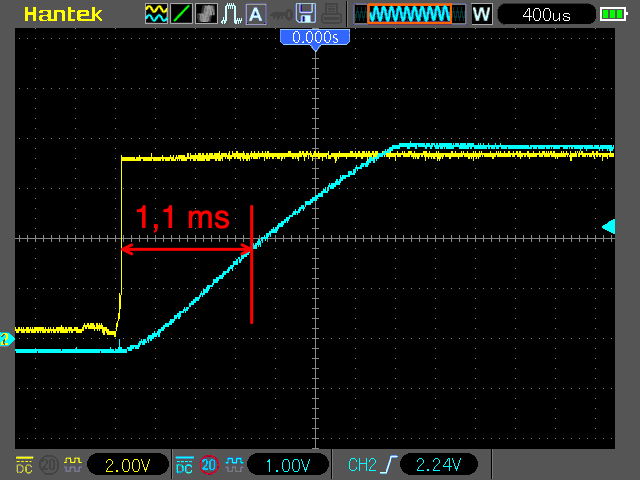
Task: Click the cyan trigger level arrow on right edge
Action: point(609,227)
